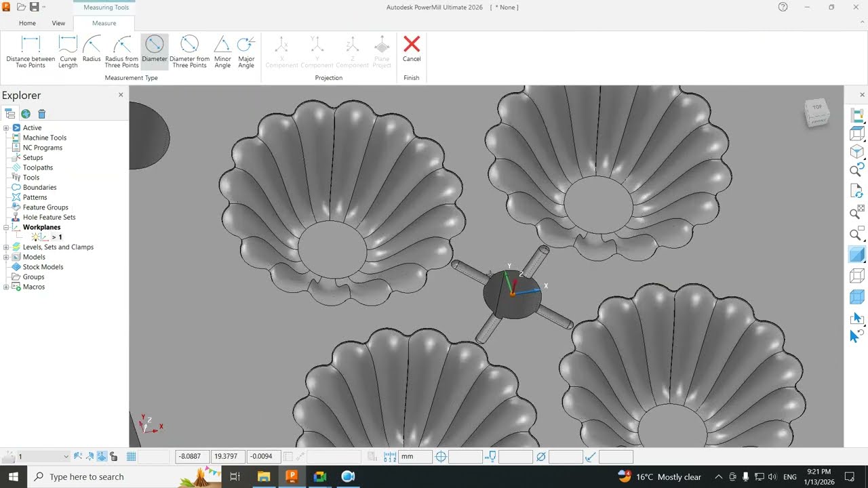Select the Minor Angle measurement
Viewport: 868px width, 488px height.
pyautogui.click(x=222, y=52)
